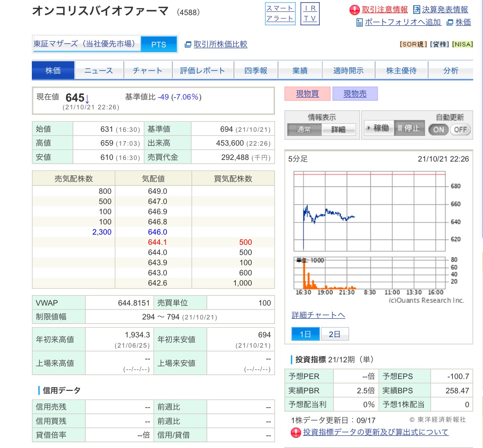Switch to the ニュース tab
The width and height of the screenshot is (483, 448).
click(99, 70)
